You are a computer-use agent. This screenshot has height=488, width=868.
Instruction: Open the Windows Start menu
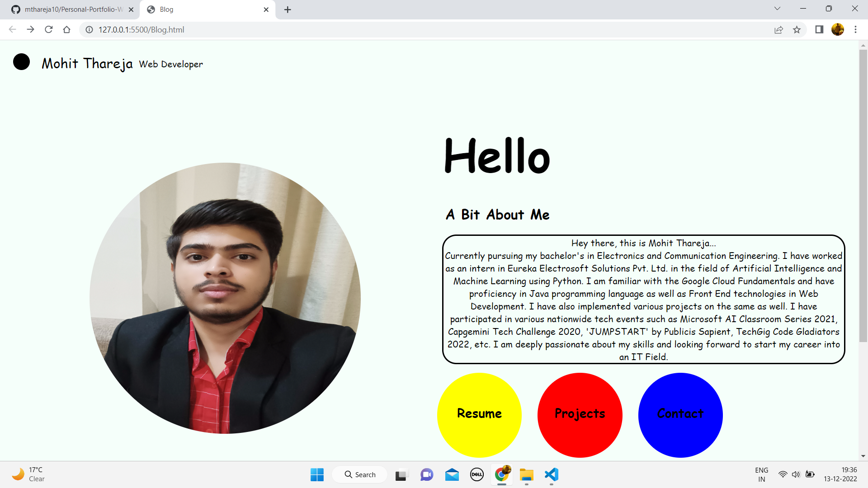tap(317, 474)
